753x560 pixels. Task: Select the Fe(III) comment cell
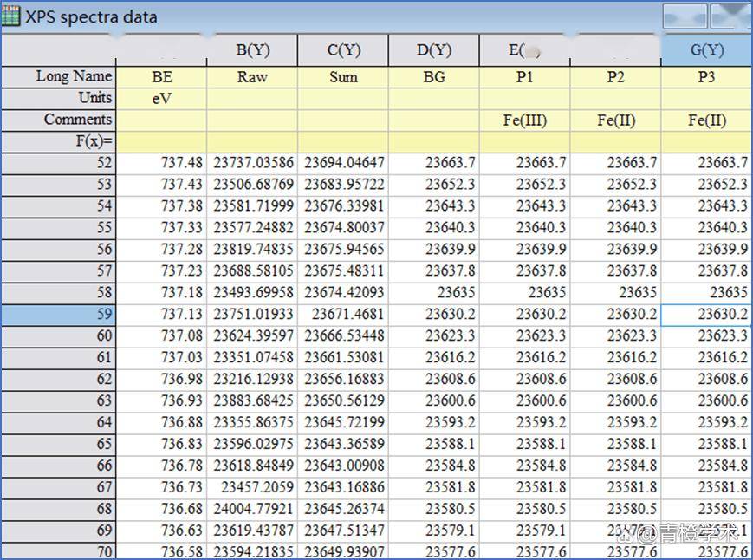pos(525,120)
